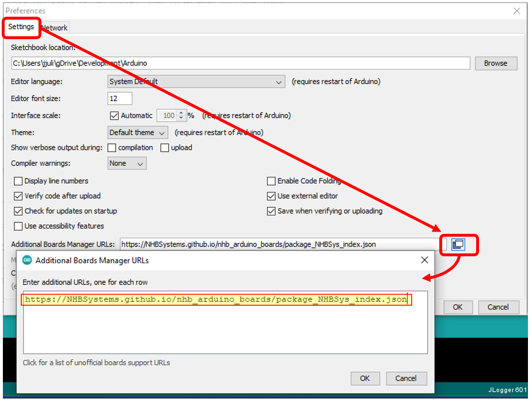Increase the interface scale percent value
This screenshot has height=402, width=532.
click(181, 113)
